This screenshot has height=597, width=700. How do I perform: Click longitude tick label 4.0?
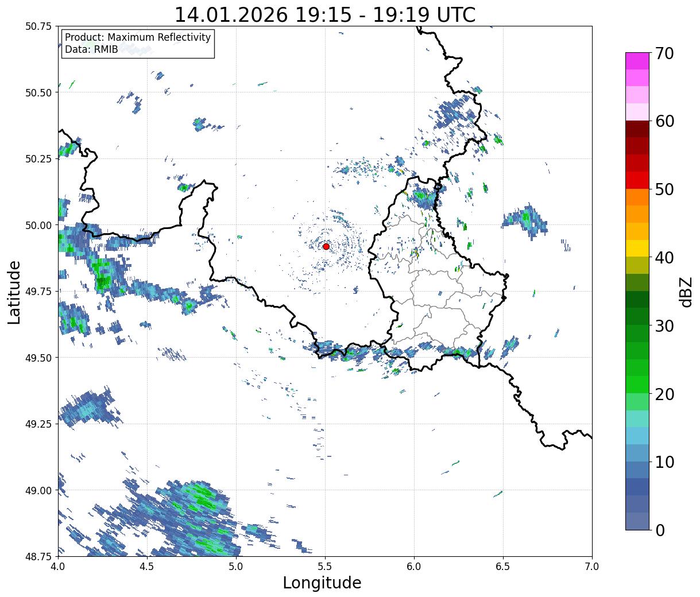click(58, 567)
